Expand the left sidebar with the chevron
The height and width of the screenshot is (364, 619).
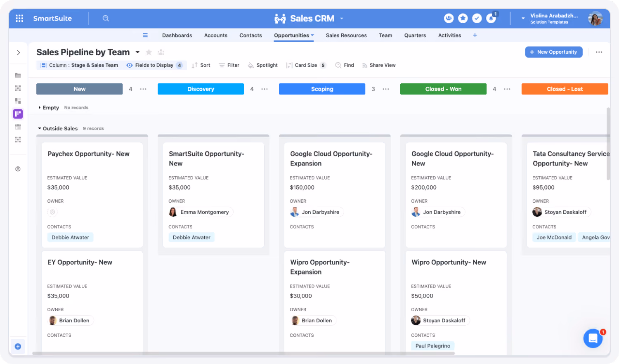[x=18, y=52]
